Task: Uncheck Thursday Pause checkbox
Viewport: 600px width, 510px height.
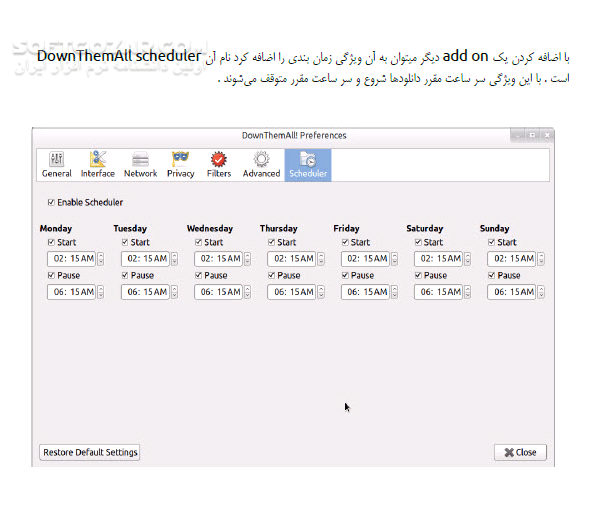Action: click(x=271, y=275)
